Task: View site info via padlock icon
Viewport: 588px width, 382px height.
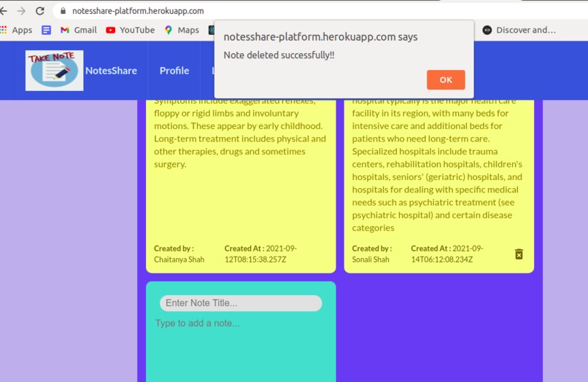Action: pos(63,11)
